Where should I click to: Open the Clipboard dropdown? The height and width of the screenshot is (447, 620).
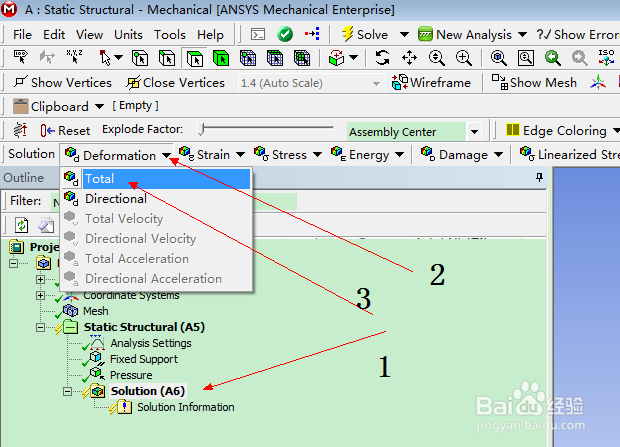99,106
